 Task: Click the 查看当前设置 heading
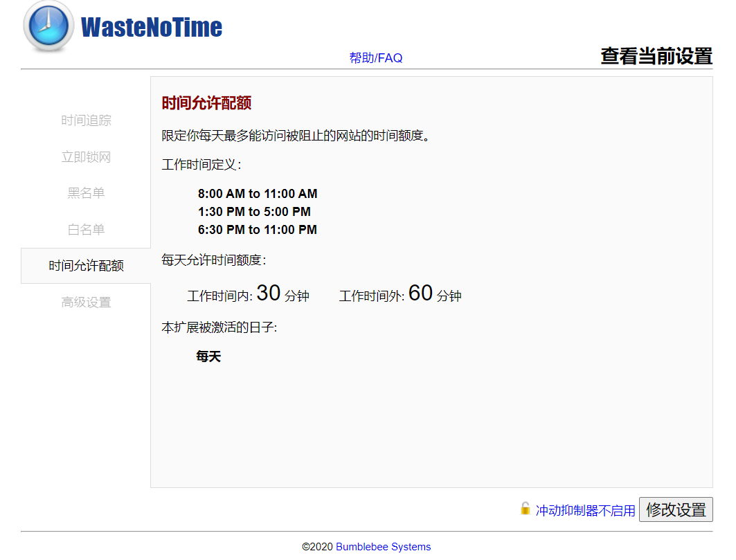[656, 56]
